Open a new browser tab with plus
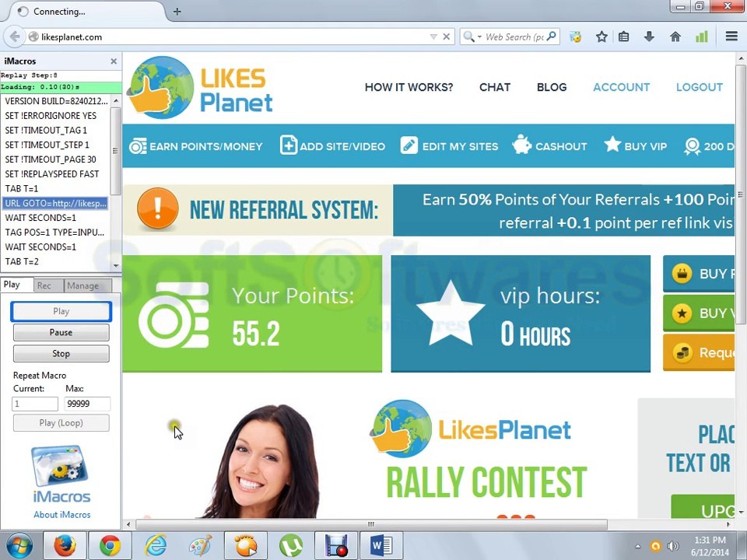Image resolution: width=747 pixels, height=560 pixels. [x=177, y=12]
